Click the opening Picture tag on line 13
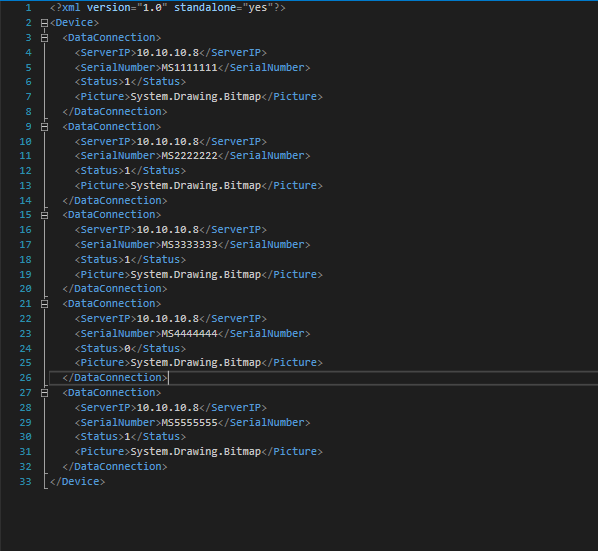 tap(103, 186)
